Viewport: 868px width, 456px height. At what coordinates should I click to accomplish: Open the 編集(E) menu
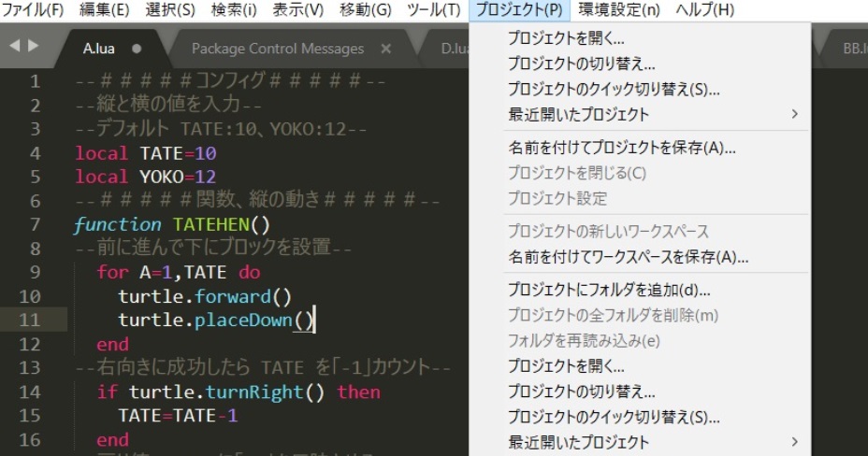click(x=104, y=9)
